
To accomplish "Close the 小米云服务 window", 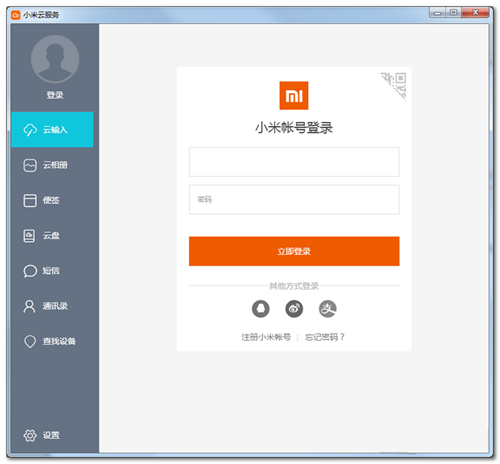I will point(475,13).
